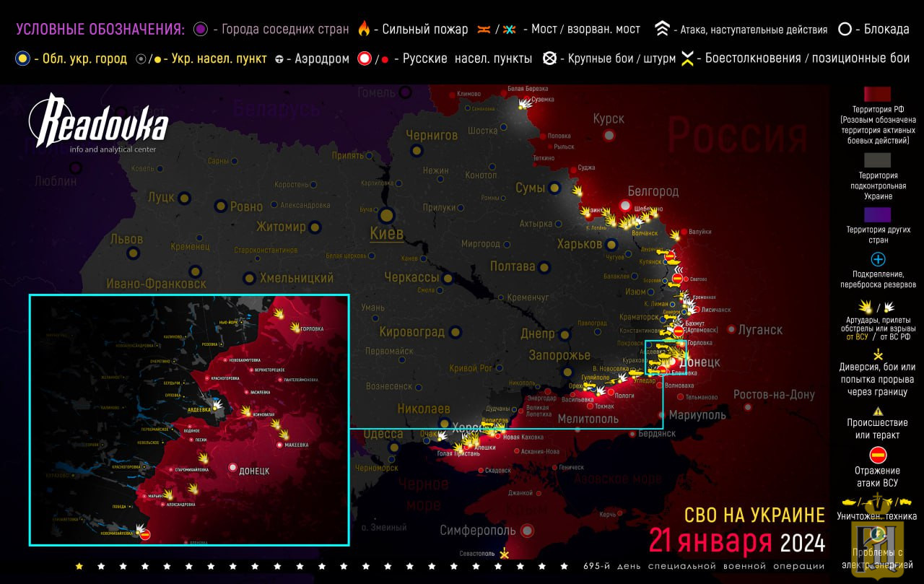Click the Аэродром legend icon
Screen dimensions: 924x584
[x=279, y=59]
